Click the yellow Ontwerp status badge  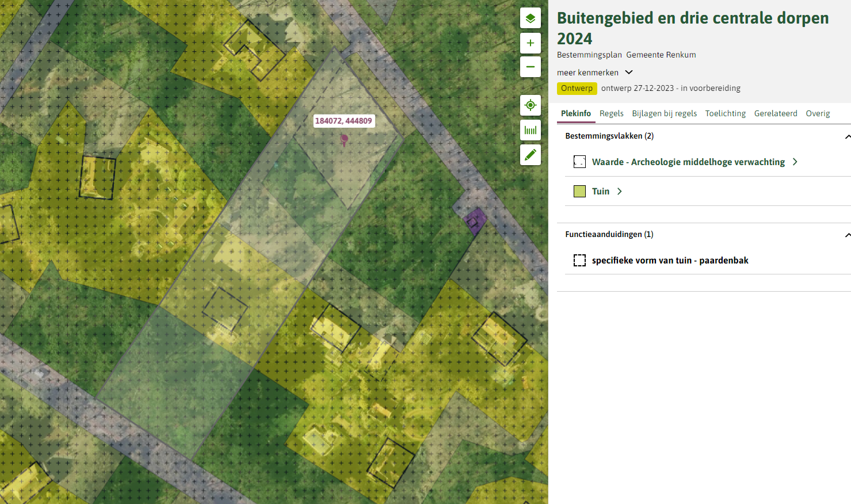(x=577, y=88)
